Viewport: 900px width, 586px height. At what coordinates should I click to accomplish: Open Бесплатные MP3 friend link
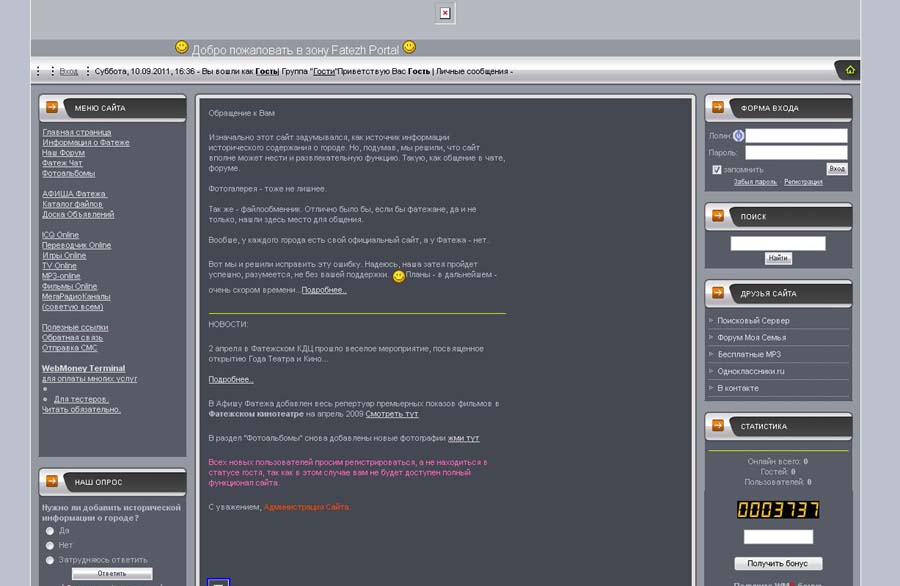pyautogui.click(x=749, y=354)
